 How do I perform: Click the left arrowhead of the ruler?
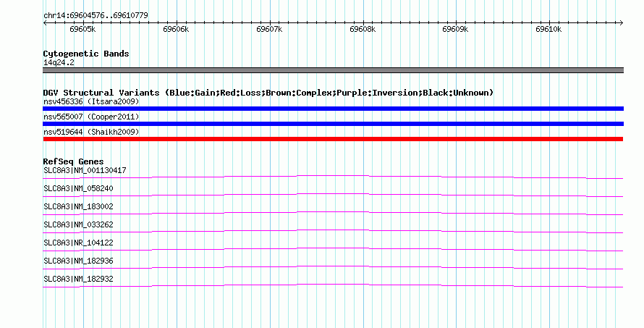(x=45, y=22)
